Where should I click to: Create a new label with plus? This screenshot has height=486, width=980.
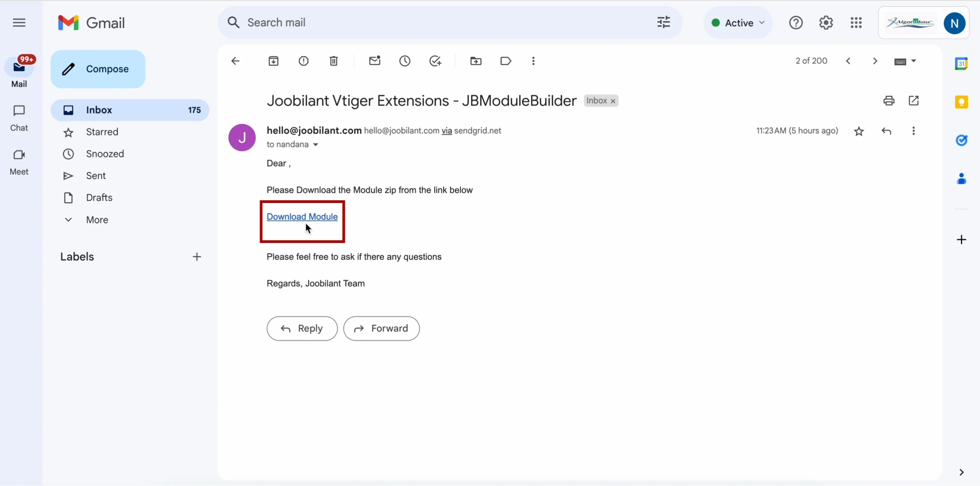[197, 257]
